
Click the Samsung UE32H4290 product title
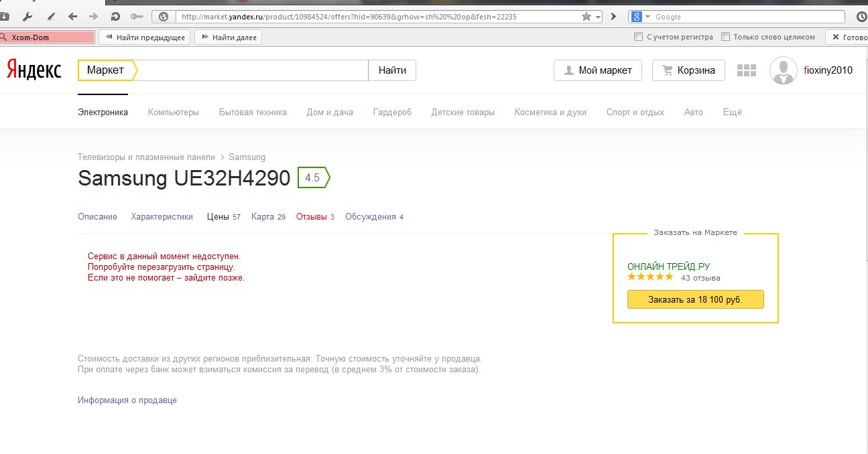tap(184, 178)
